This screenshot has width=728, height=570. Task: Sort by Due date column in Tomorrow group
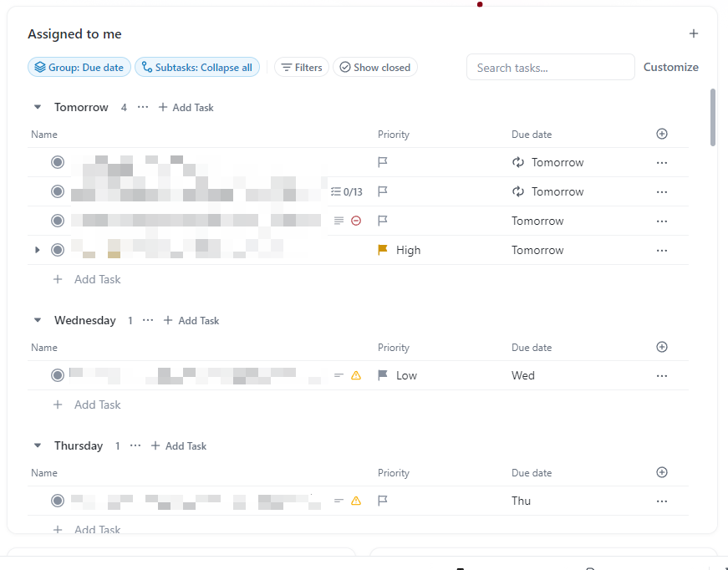(x=532, y=135)
